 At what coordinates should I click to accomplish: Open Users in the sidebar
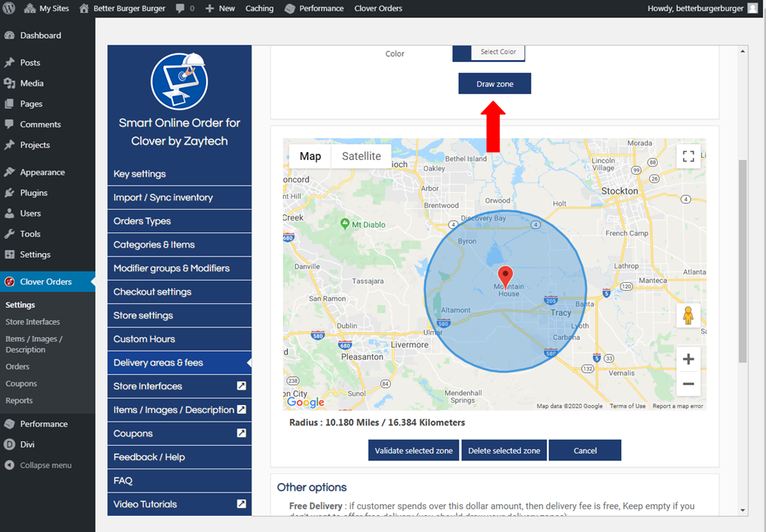point(48,213)
